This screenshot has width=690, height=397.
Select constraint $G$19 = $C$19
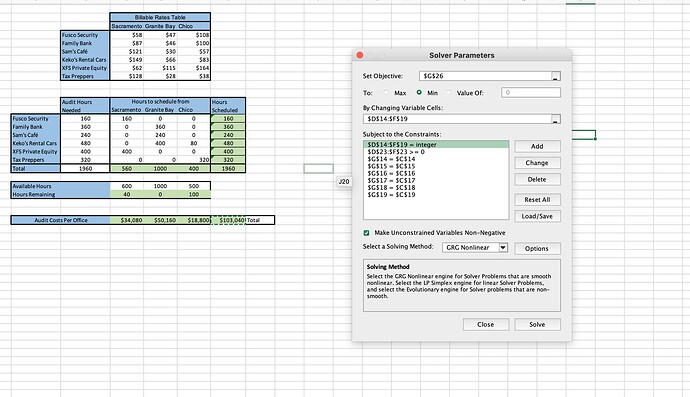436,195
